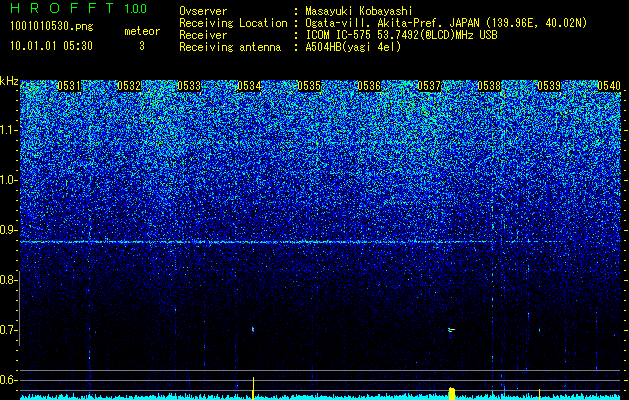Click the 0536 time marker
Image resolution: width=629 pixels, height=400 pixels.
(x=369, y=86)
